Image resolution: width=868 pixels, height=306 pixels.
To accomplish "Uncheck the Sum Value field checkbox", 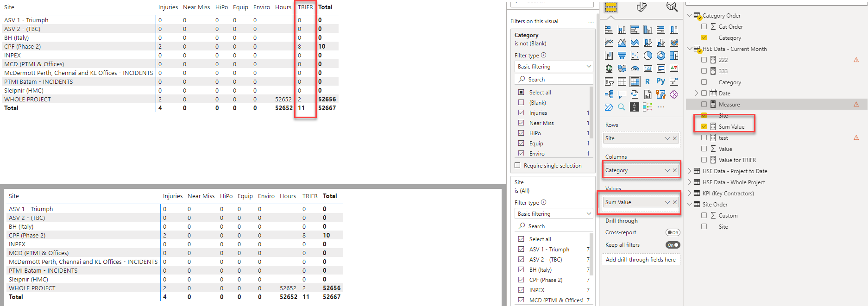I will pos(704,126).
